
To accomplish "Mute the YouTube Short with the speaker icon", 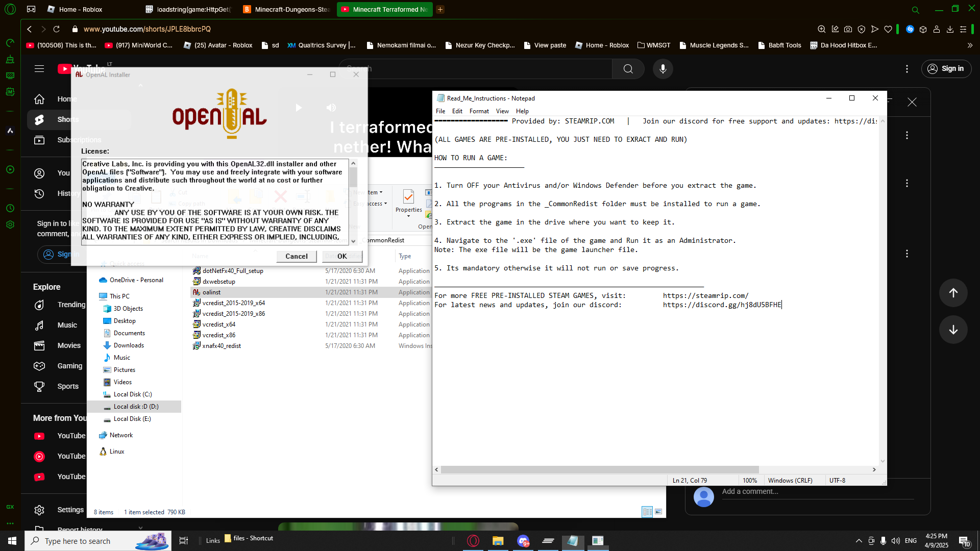I will (331, 108).
